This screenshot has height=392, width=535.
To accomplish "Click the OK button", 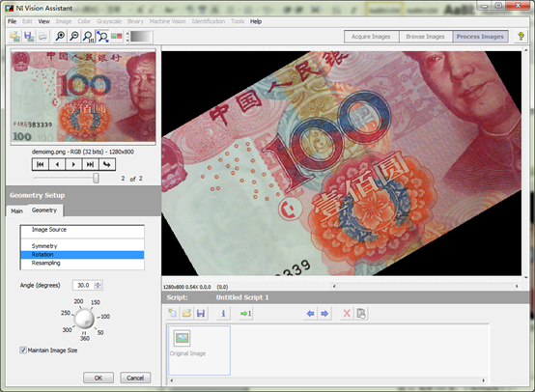I will 99,378.
